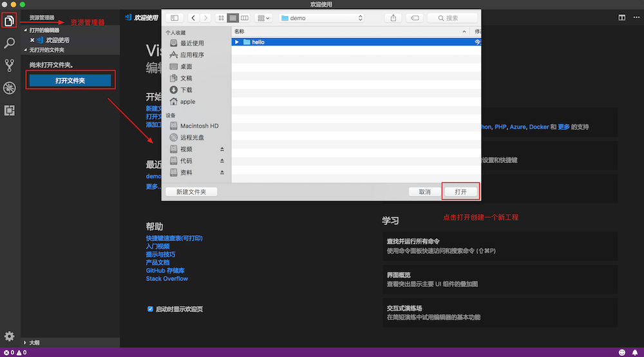Click 打开 button in file dialog

pyautogui.click(x=460, y=191)
